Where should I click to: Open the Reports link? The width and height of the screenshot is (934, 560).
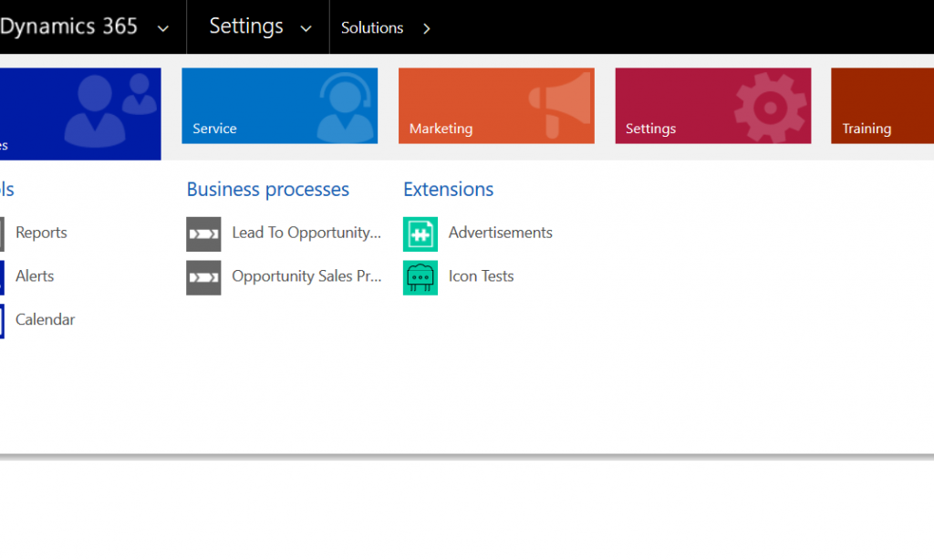pyautogui.click(x=41, y=233)
